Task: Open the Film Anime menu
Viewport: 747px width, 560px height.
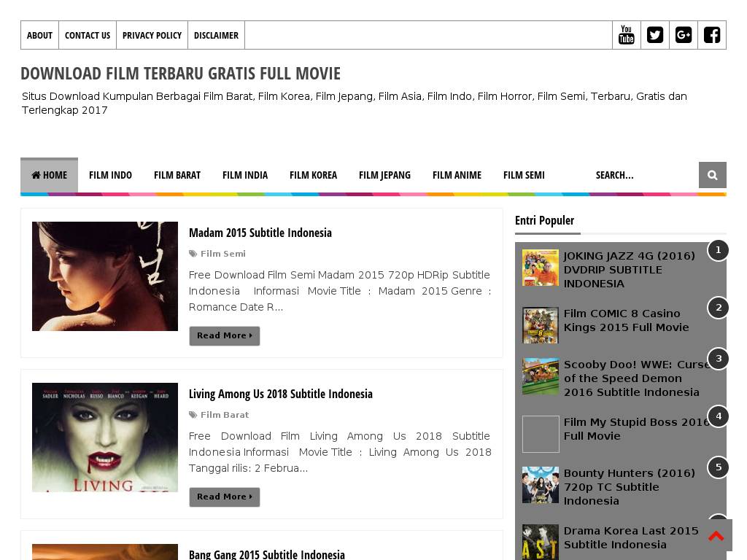Action: (x=457, y=175)
